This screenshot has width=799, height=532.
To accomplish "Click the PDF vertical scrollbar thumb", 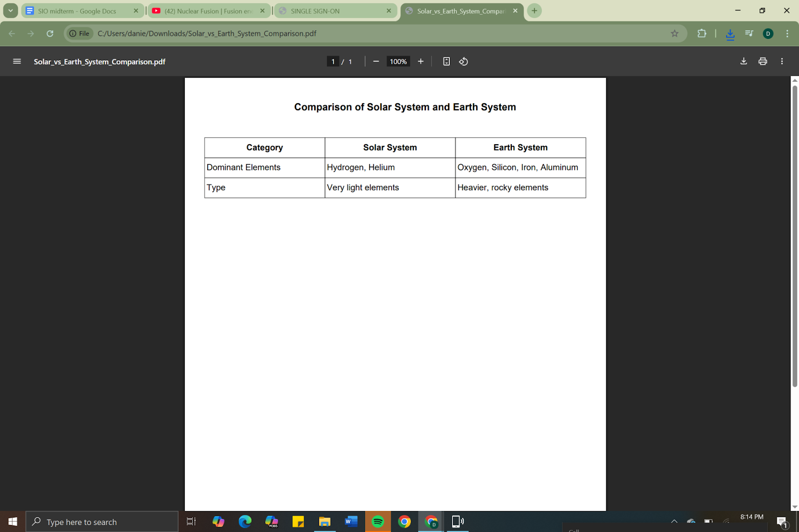I will [795, 236].
